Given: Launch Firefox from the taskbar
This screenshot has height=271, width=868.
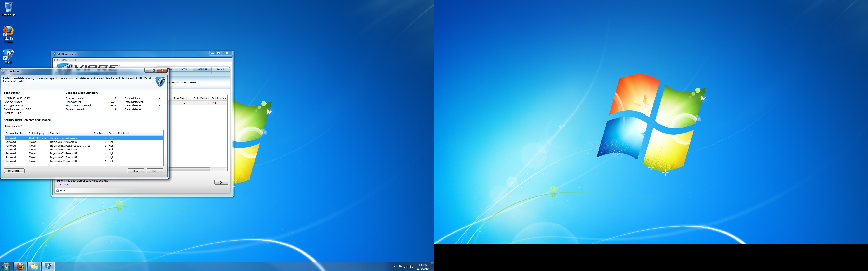Looking at the screenshot, I should coord(20,266).
